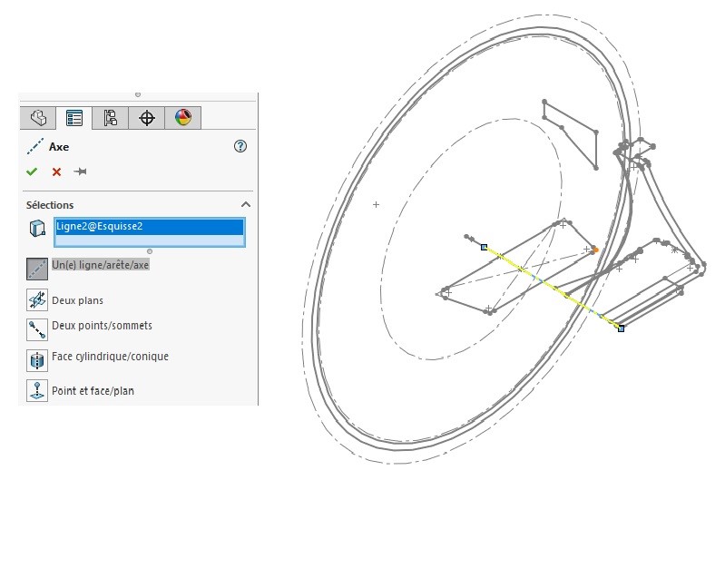Open the FeatureManager design tree tab
The height and width of the screenshot is (588, 725).
click(x=38, y=118)
